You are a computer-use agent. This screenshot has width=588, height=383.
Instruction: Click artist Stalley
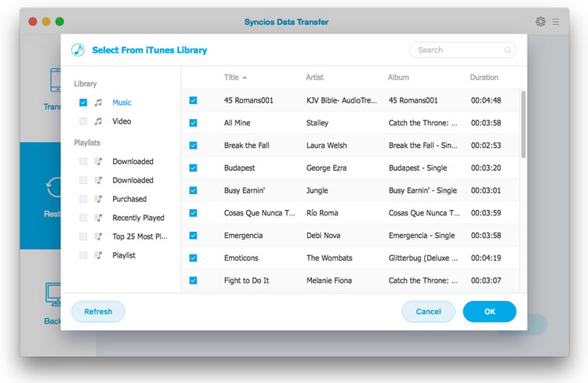tap(318, 123)
